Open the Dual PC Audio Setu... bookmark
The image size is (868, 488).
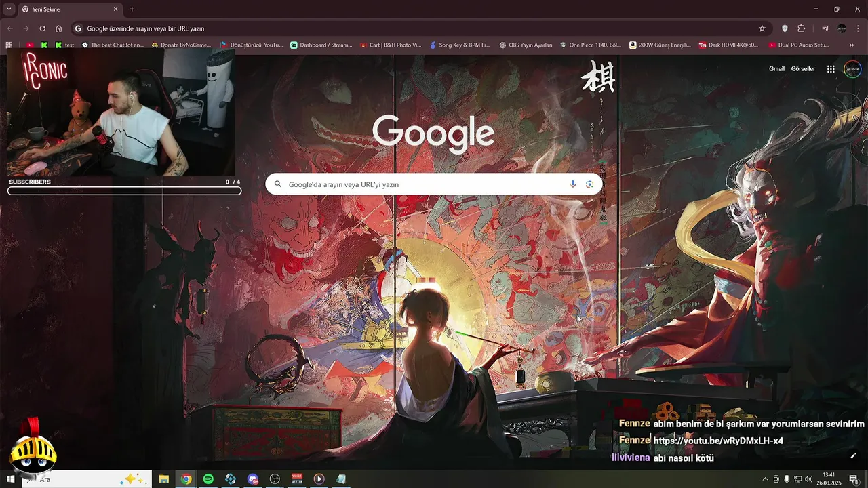(799, 45)
